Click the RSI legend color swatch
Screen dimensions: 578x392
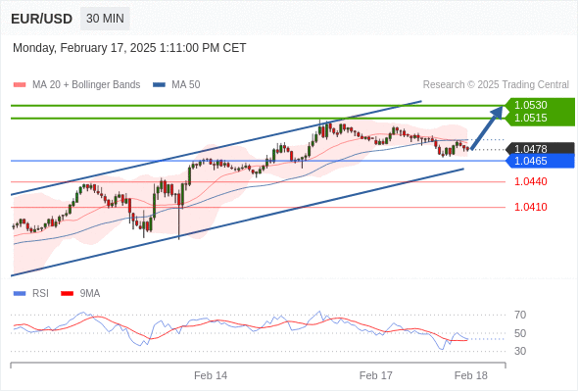20,294
